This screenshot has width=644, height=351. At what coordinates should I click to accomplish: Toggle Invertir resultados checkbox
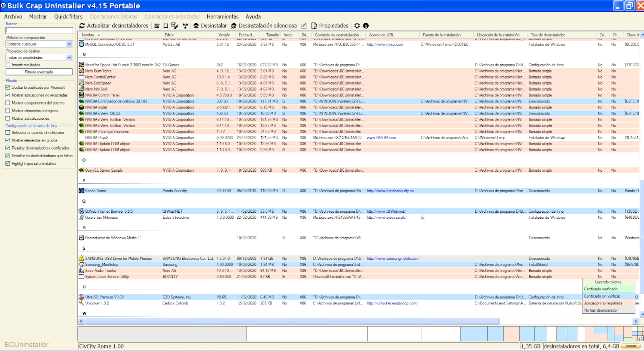(x=8, y=65)
